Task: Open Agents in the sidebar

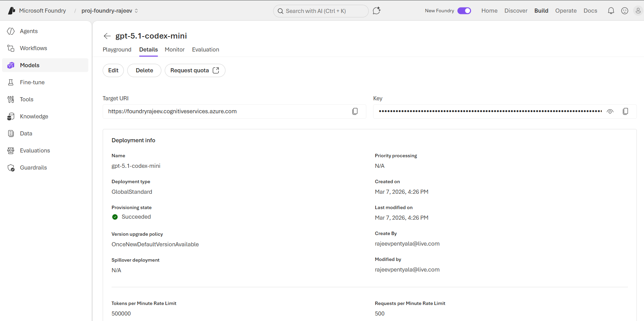Action: pyautogui.click(x=29, y=31)
